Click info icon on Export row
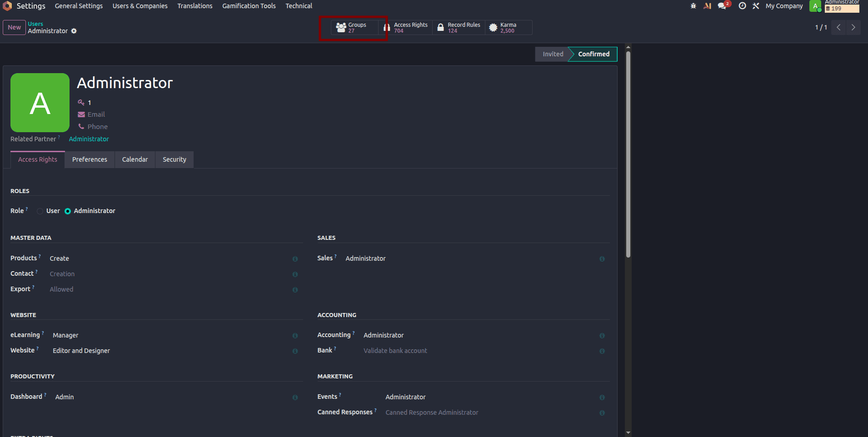The width and height of the screenshot is (868, 437). (295, 290)
